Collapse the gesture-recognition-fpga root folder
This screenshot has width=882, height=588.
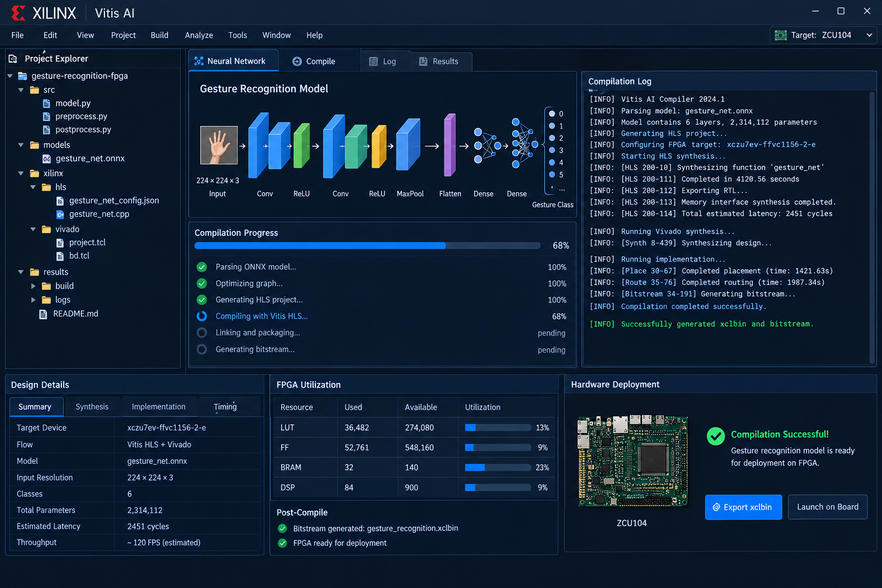[x=10, y=76]
